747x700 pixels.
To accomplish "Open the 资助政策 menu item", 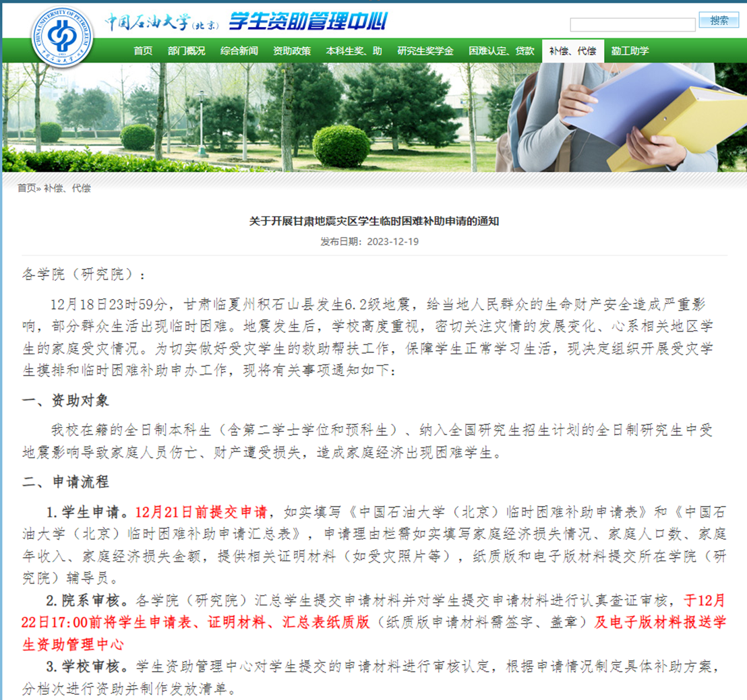I will click(292, 51).
